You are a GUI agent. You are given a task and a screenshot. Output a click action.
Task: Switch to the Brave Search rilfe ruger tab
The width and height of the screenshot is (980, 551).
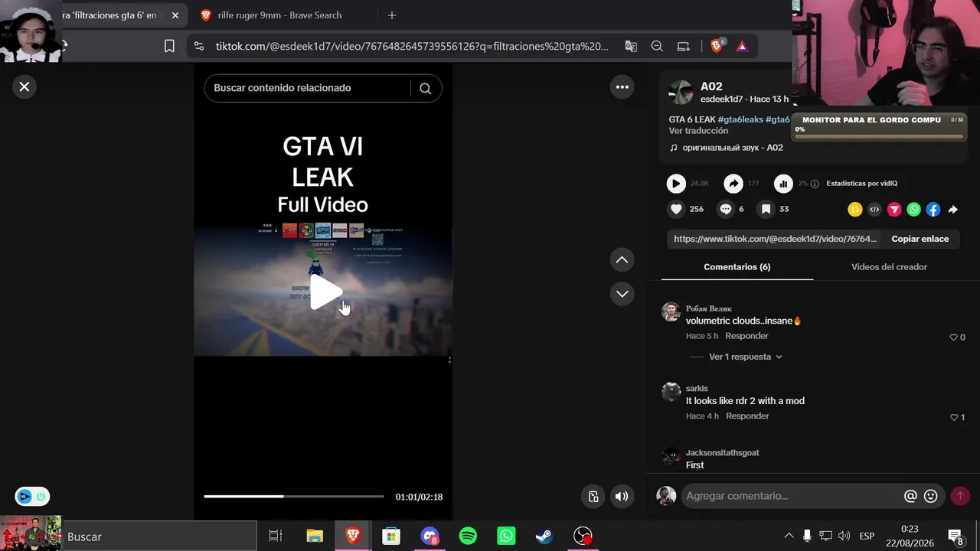pyautogui.click(x=279, y=15)
